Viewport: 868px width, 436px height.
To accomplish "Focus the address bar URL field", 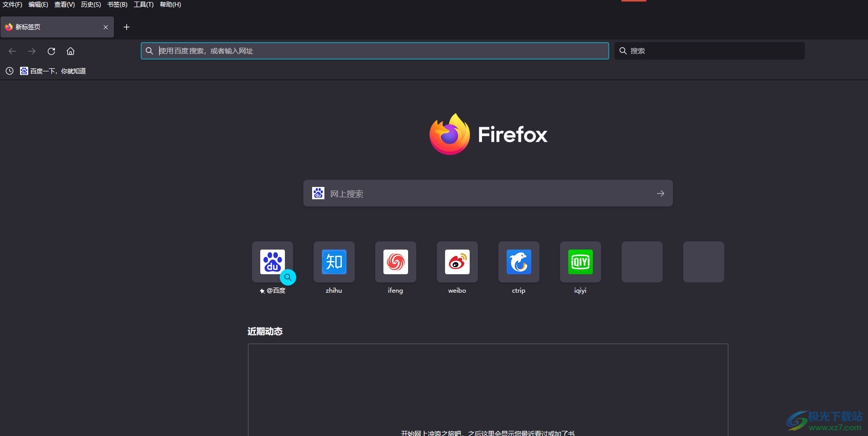I will coord(375,51).
